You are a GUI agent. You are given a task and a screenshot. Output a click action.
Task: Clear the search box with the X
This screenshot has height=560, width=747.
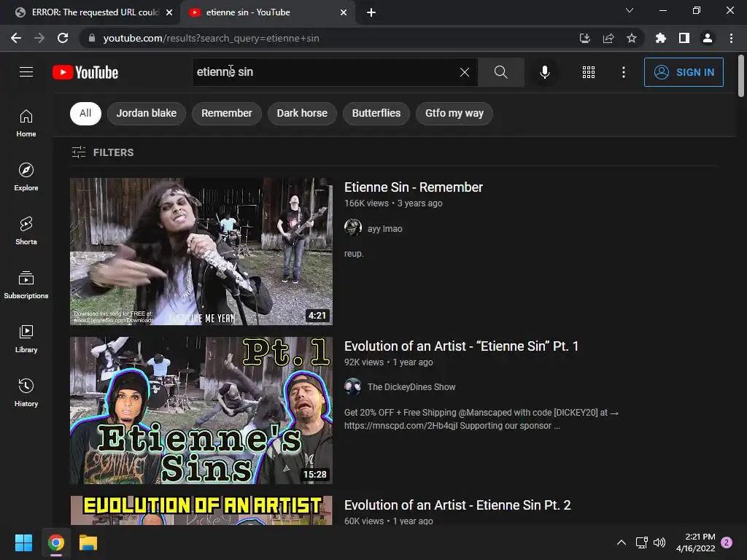coord(465,72)
